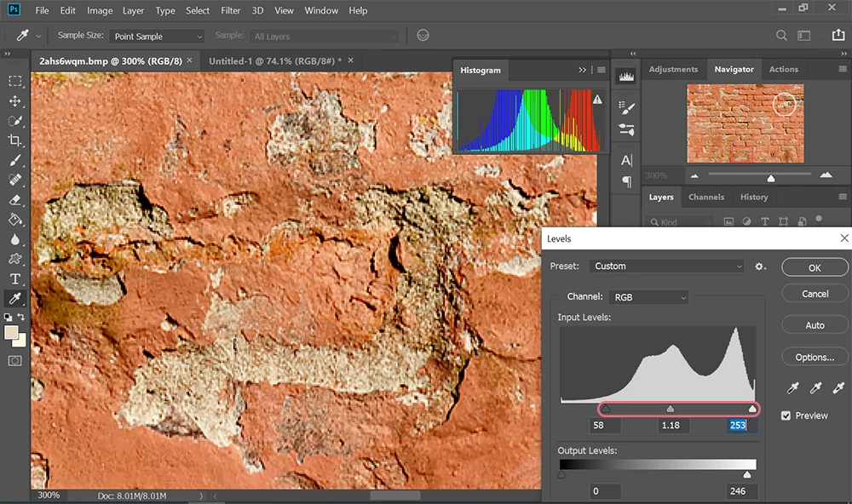Click the Auto button in Levels
This screenshot has width=852, height=504.
click(815, 325)
